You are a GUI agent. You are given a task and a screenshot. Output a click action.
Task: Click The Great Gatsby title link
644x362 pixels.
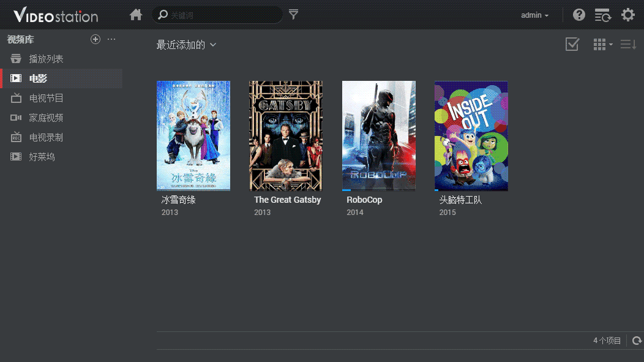tap(287, 200)
